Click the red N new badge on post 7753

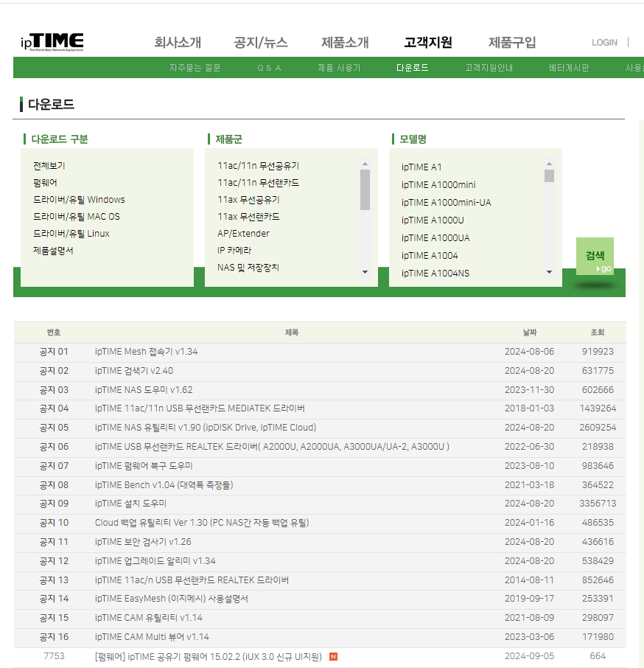tap(333, 656)
